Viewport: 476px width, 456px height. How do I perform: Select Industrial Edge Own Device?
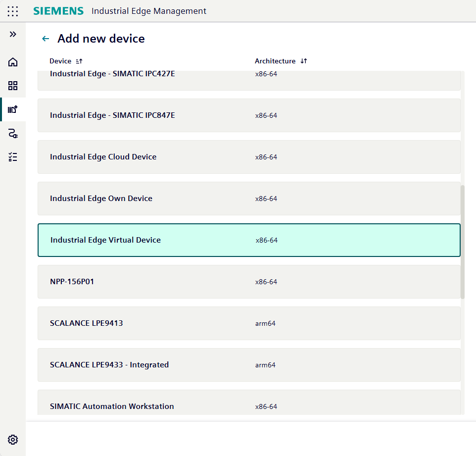(x=249, y=199)
